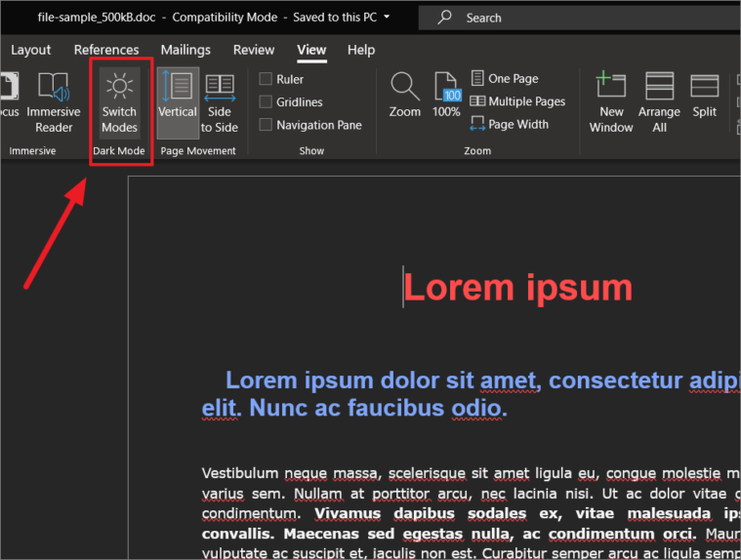741x560 pixels.
Task: Open the Mailings tab
Action: [x=185, y=50]
